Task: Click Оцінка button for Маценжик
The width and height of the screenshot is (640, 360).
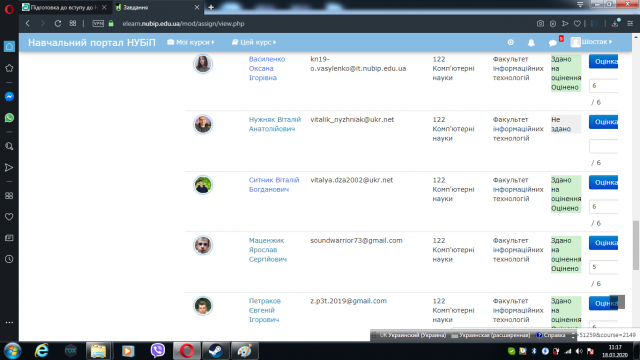Action: [603, 243]
